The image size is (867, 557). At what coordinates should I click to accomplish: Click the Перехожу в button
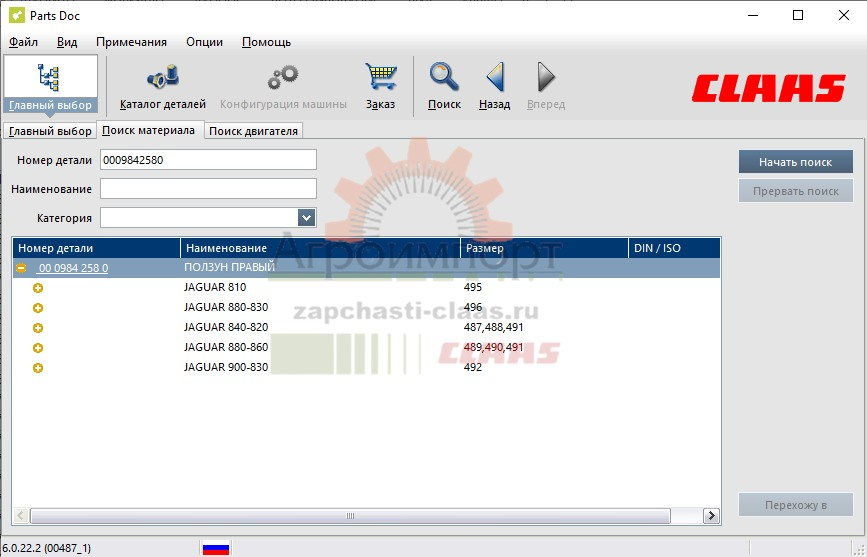pyautogui.click(x=796, y=505)
